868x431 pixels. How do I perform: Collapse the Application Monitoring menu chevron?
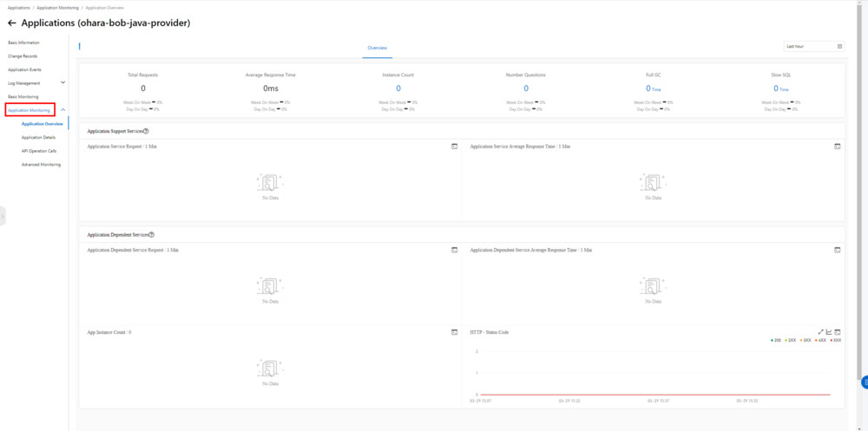[62, 110]
